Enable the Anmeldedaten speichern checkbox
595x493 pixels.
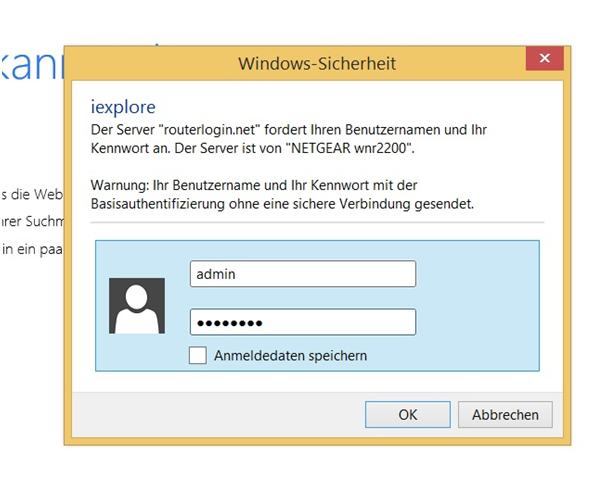[198, 355]
